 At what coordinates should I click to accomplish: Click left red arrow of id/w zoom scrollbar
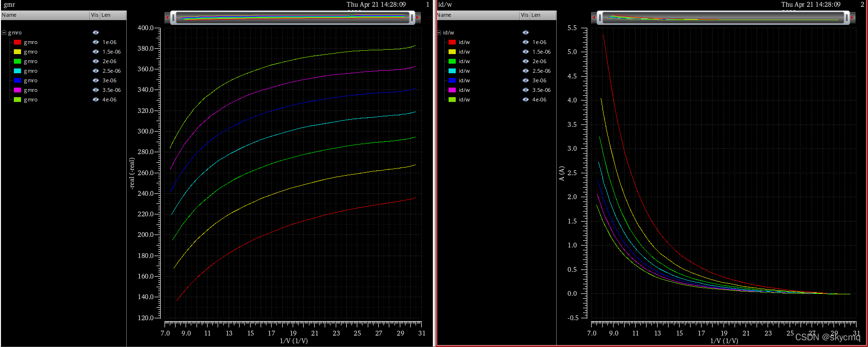593,18
